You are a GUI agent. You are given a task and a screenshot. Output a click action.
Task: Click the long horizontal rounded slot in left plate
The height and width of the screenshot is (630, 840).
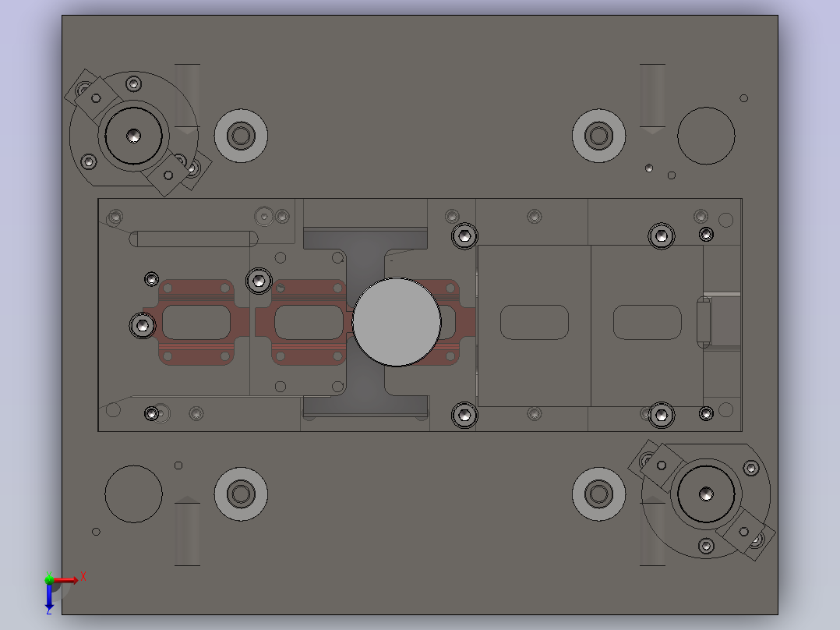pyautogui.click(x=193, y=239)
